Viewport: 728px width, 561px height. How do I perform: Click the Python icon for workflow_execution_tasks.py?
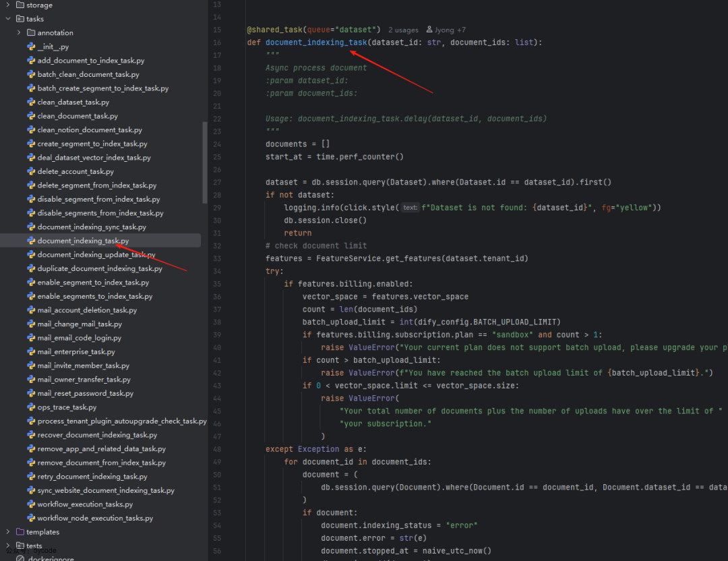tap(31, 504)
